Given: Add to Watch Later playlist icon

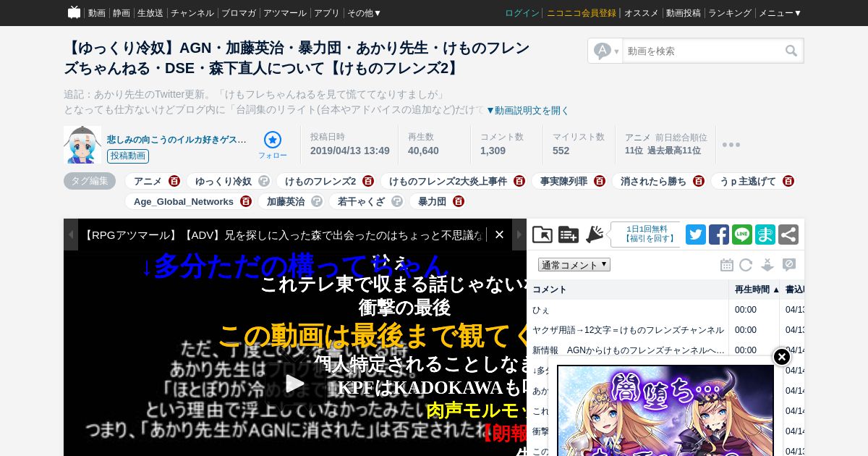Looking at the screenshot, I should click(569, 235).
